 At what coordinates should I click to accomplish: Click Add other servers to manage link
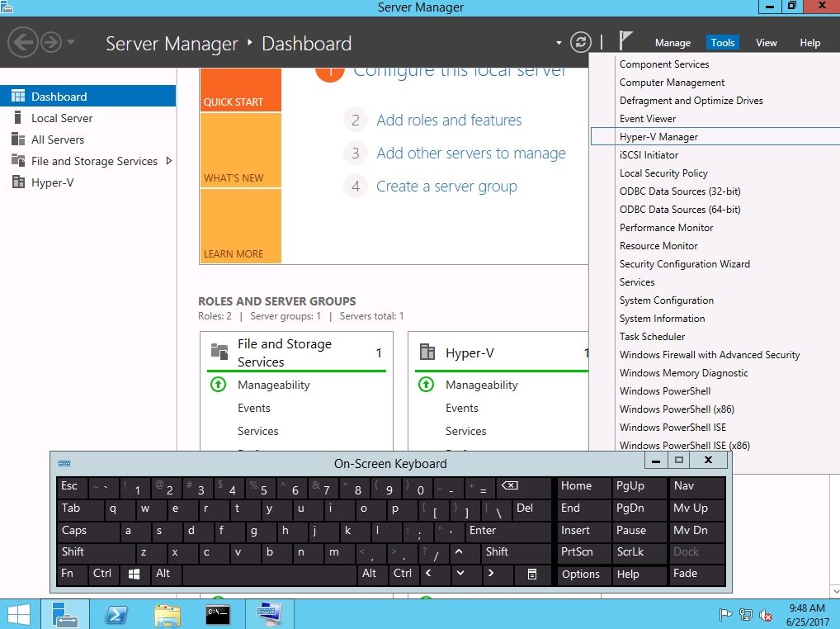point(471,154)
